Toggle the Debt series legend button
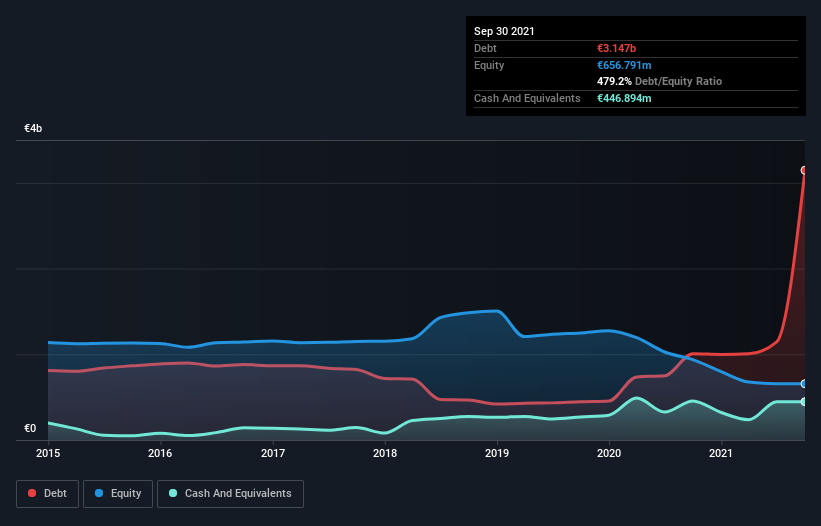 (48, 494)
